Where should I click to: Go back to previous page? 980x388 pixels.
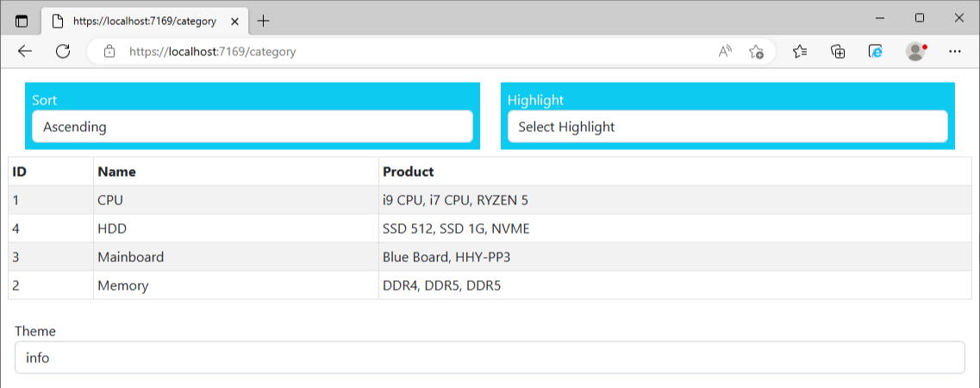pos(25,51)
